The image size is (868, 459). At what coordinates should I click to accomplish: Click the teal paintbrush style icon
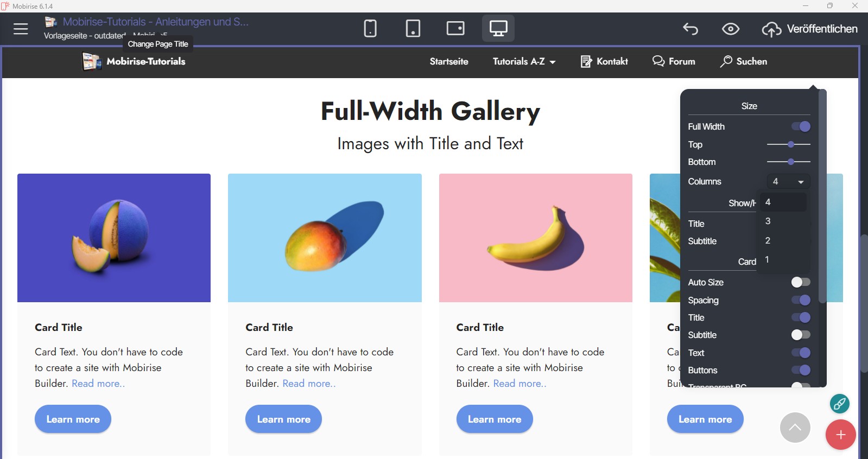tap(839, 404)
